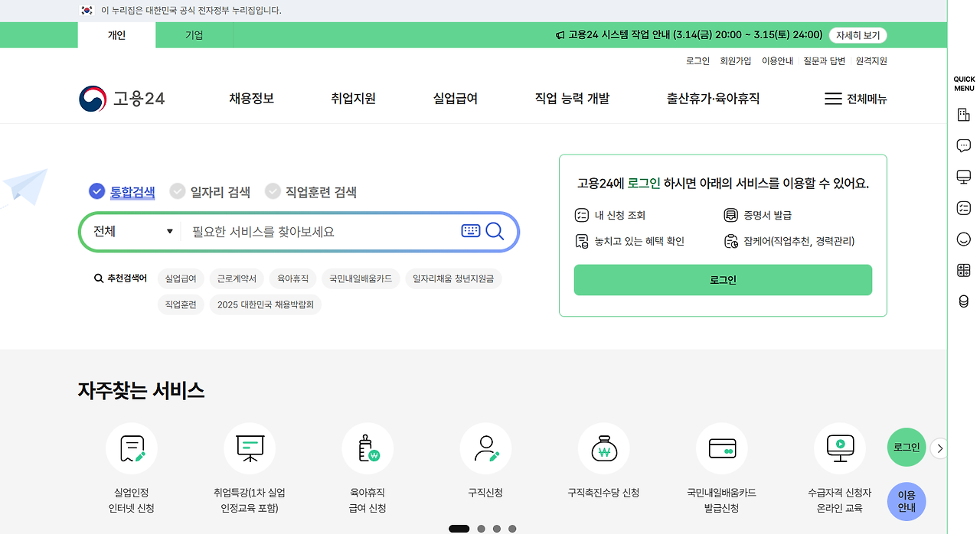This screenshot has height=534, width=980.
Task: Click the 구직신청 person icon
Action: 485,449
